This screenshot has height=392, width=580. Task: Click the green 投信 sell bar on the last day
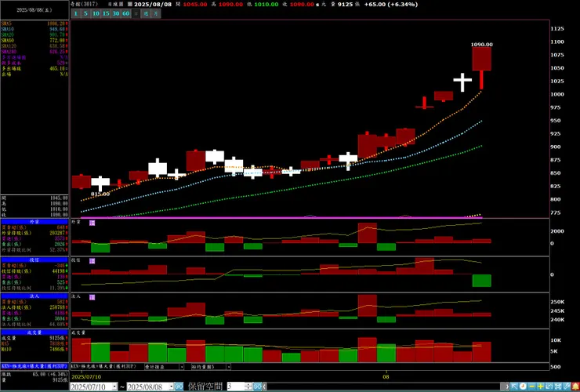click(481, 281)
